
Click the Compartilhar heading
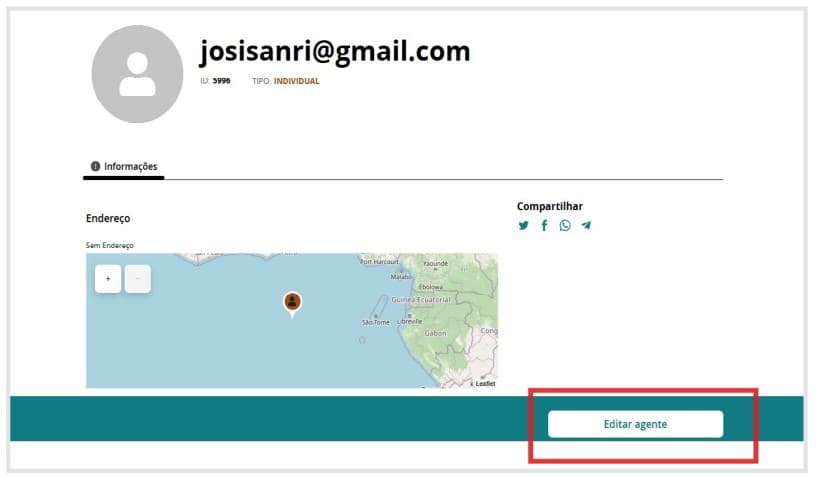(549, 206)
